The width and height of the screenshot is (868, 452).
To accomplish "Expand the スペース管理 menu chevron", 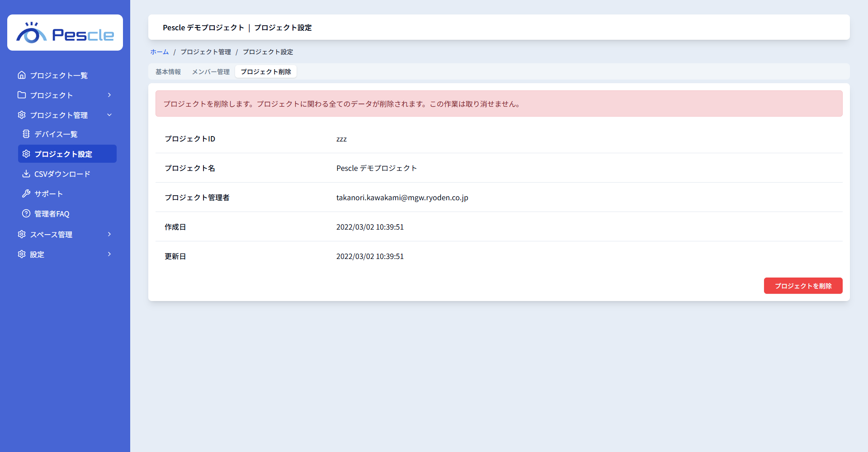I will 109,234.
